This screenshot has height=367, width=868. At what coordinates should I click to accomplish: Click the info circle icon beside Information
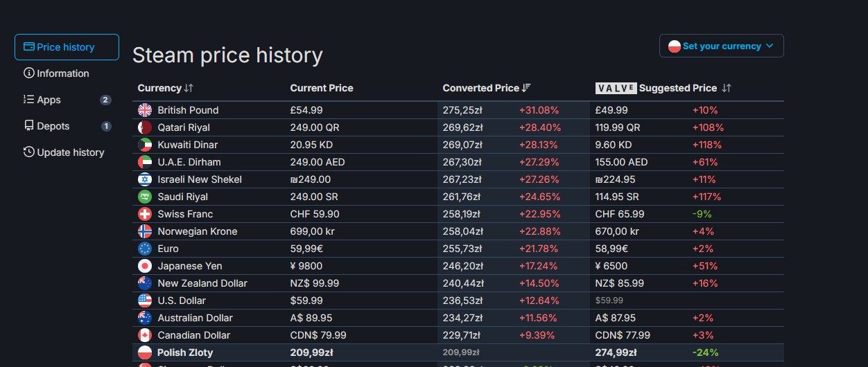pyautogui.click(x=29, y=73)
